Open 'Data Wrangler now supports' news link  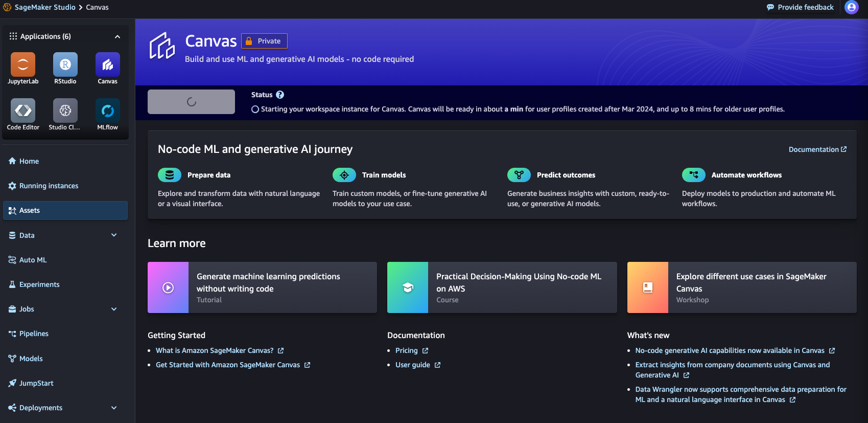click(741, 394)
